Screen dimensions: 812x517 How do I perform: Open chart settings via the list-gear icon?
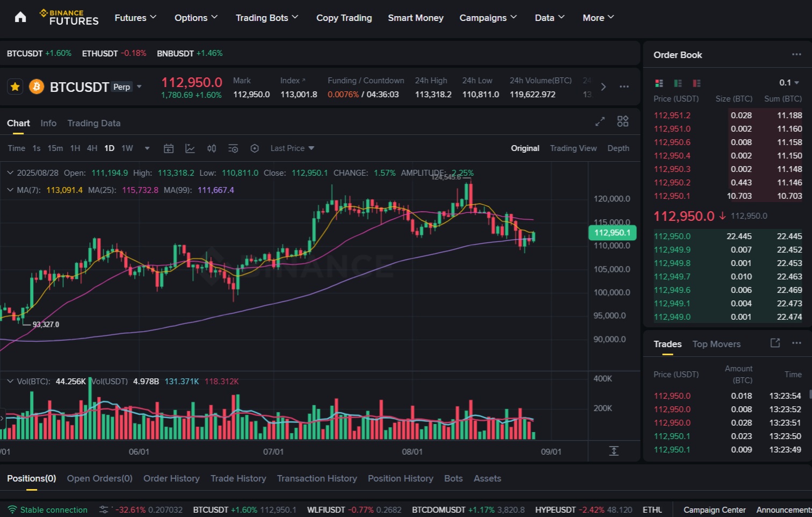pyautogui.click(x=233, y=148)
